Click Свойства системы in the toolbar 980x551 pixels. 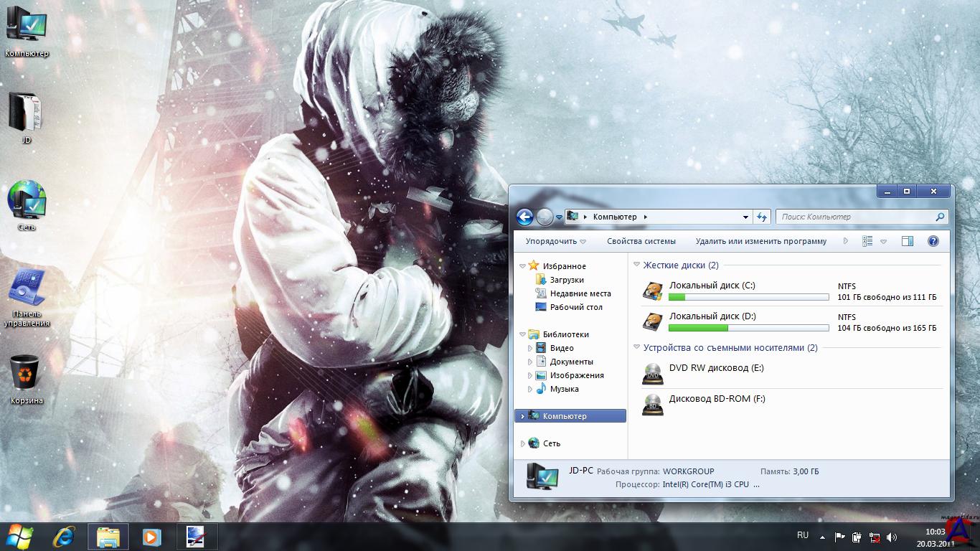641,242
